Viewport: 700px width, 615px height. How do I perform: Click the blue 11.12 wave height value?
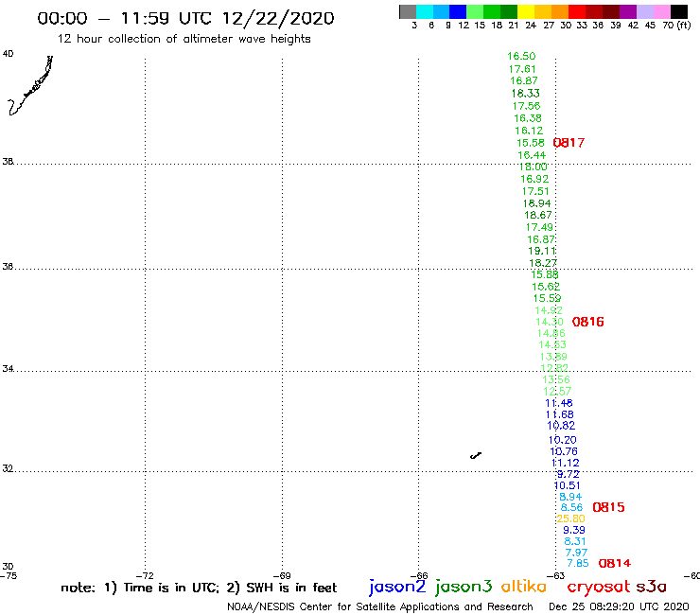point(566,464)
